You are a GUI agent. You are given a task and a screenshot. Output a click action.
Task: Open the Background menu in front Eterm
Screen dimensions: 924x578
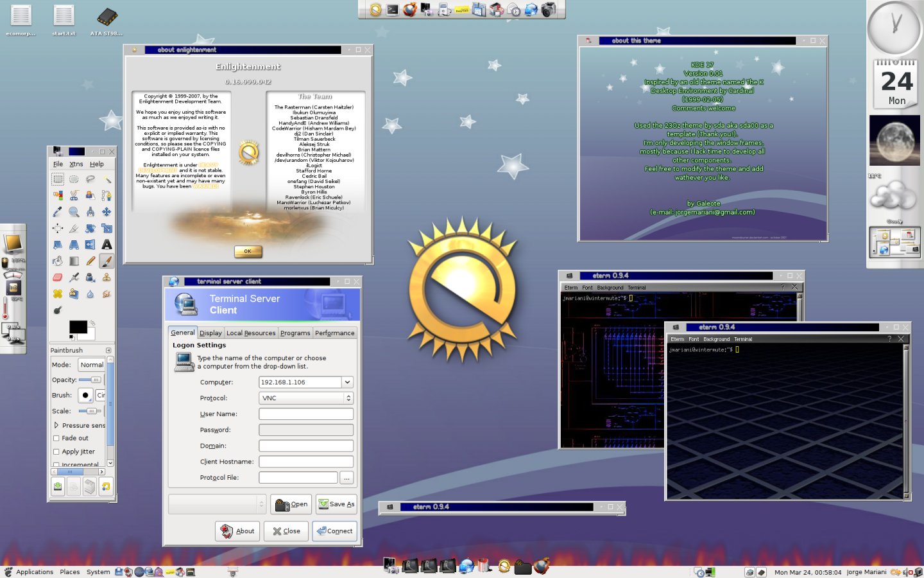pos(716,339)
